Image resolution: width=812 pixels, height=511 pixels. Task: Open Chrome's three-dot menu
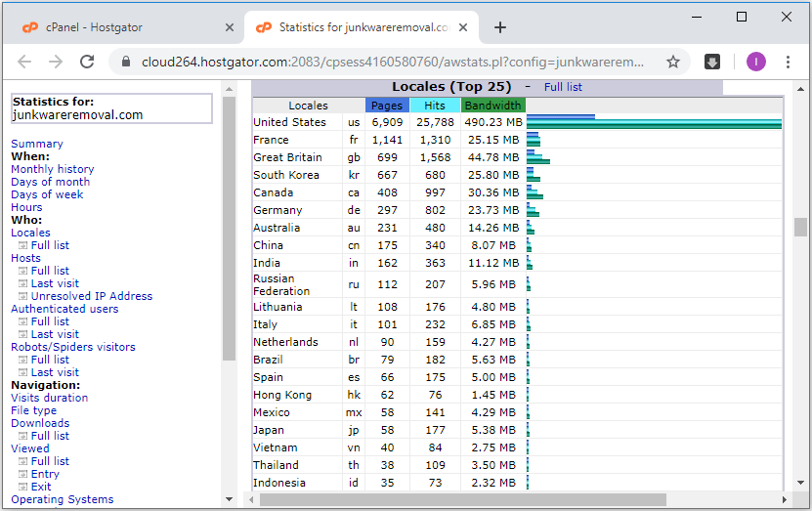791,62
